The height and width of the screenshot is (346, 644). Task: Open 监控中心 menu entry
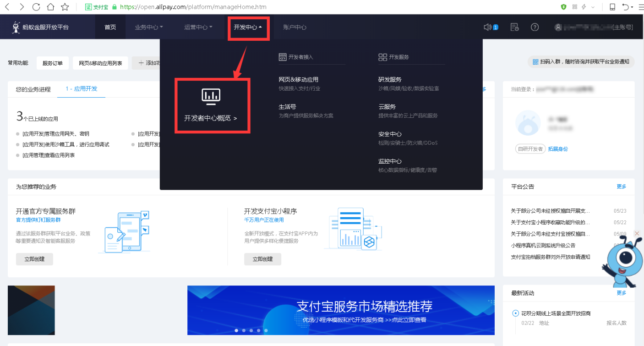coord(390,161)
